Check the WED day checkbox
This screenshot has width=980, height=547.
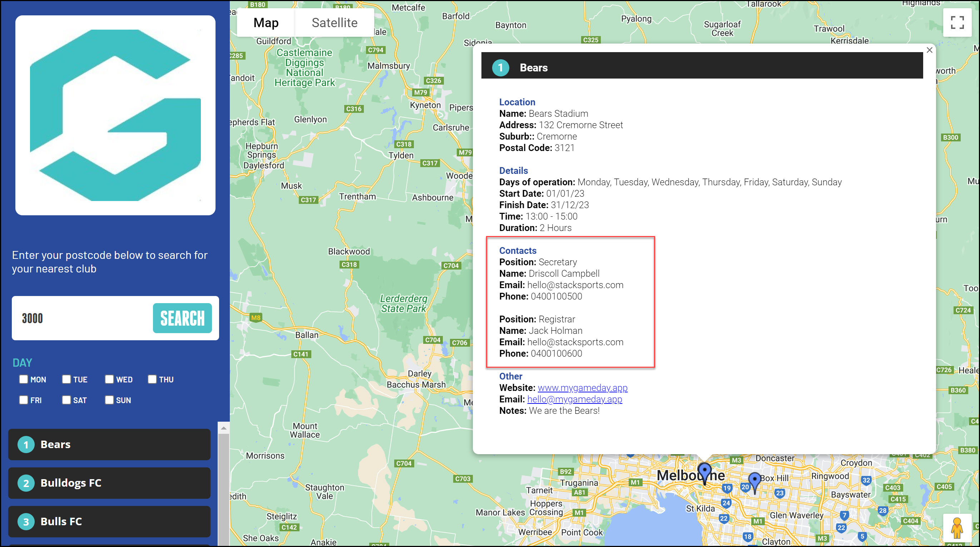(x=109, y=379)
